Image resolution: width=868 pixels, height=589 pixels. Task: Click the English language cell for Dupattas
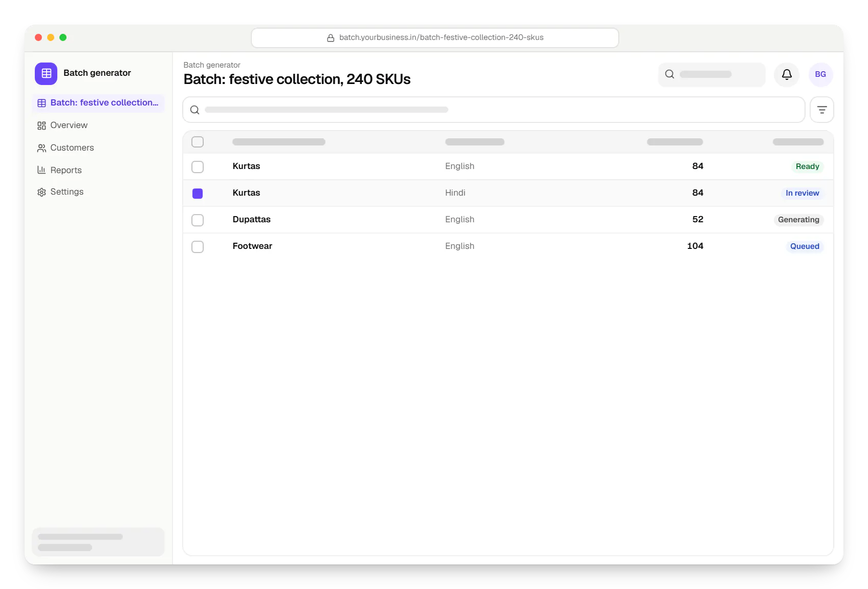[460, 219]
